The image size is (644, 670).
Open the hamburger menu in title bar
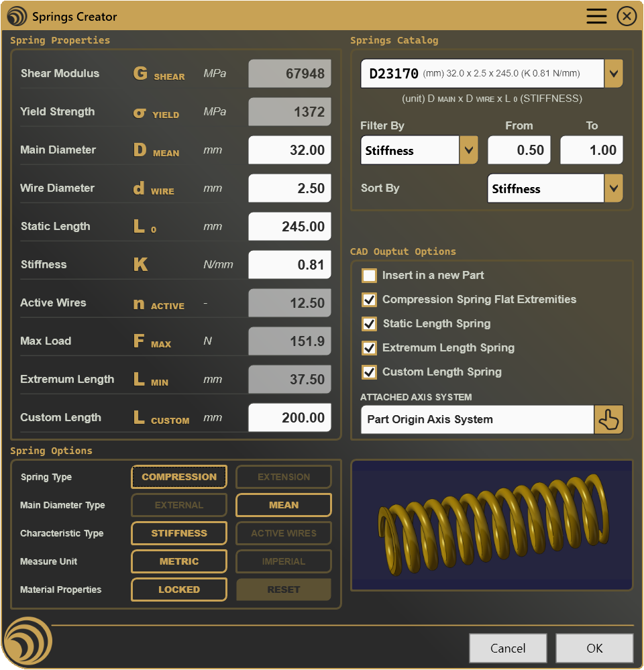point(596,16)
